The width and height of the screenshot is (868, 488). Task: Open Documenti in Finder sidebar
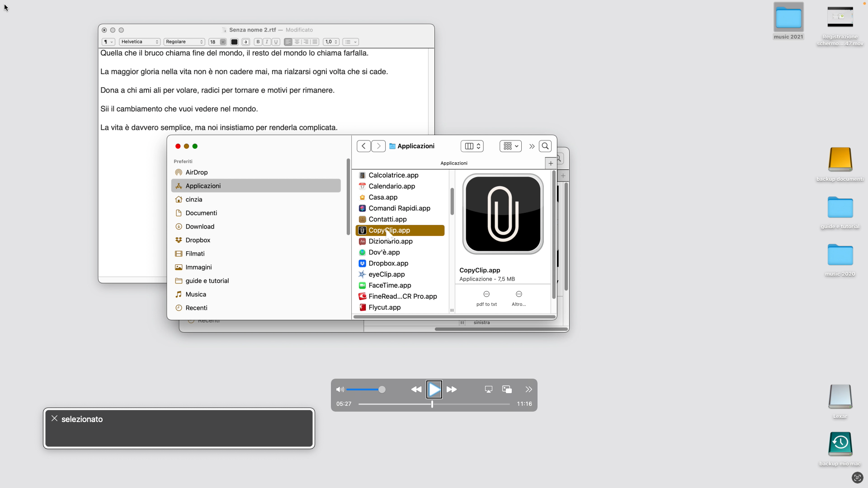click(x=256, y=213)
